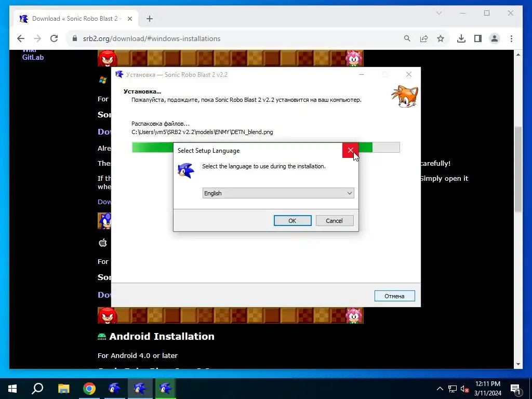This screenshot has width=532, height=399.
Task: Click the Windows flag icon on the page
Action: [x=103, y=80]
